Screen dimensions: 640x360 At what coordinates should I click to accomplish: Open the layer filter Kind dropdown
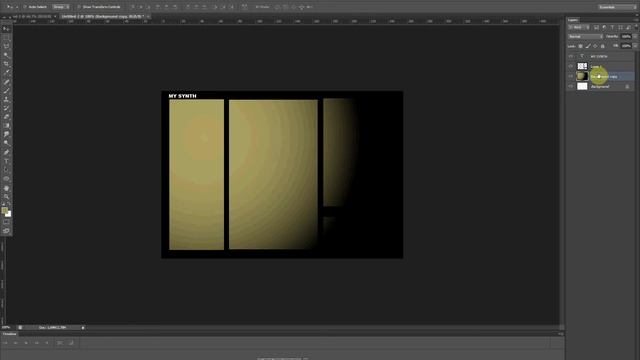[x=579, y=27]
